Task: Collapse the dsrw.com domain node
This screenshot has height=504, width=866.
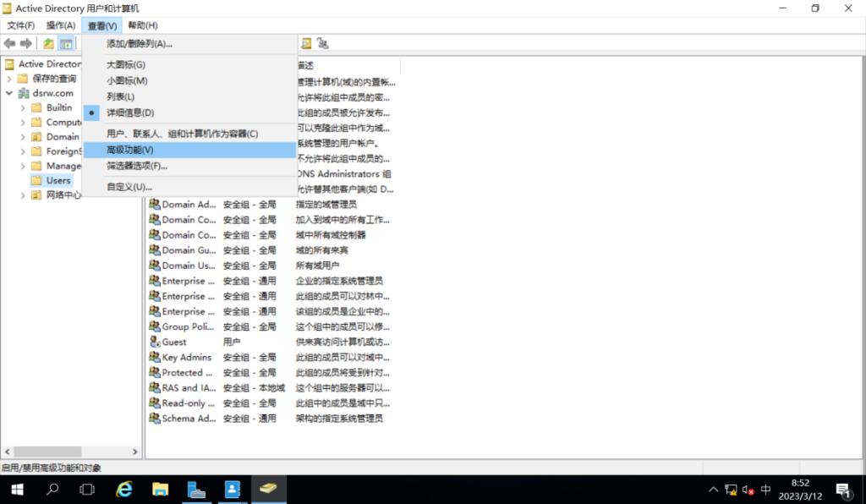Action: coord(8,93)
